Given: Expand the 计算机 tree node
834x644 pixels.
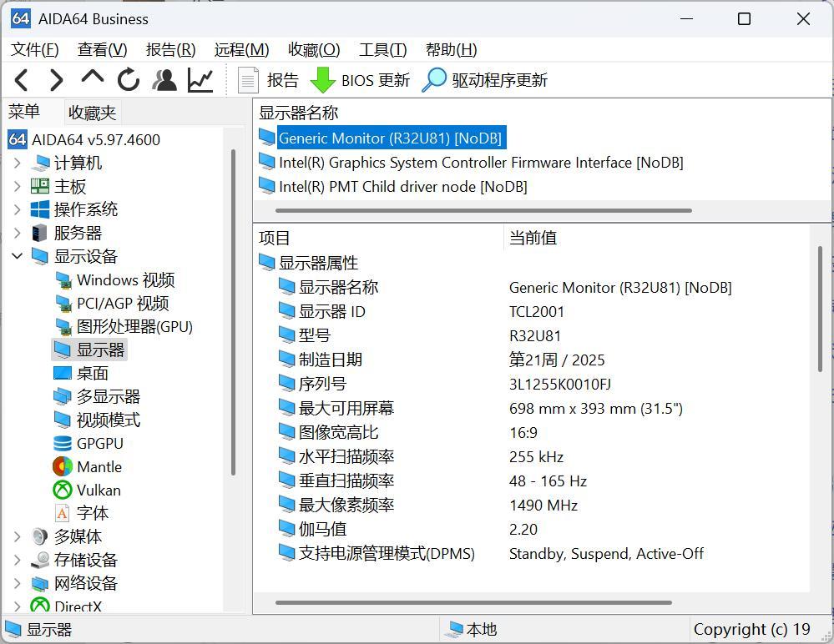Looking at the screenshot, I should [17, 163].
